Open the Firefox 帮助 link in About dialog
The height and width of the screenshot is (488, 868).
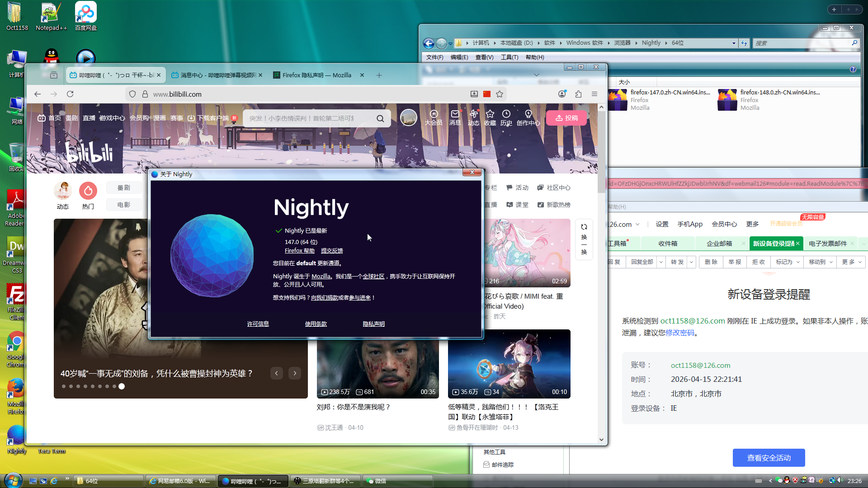pos(299,251)
